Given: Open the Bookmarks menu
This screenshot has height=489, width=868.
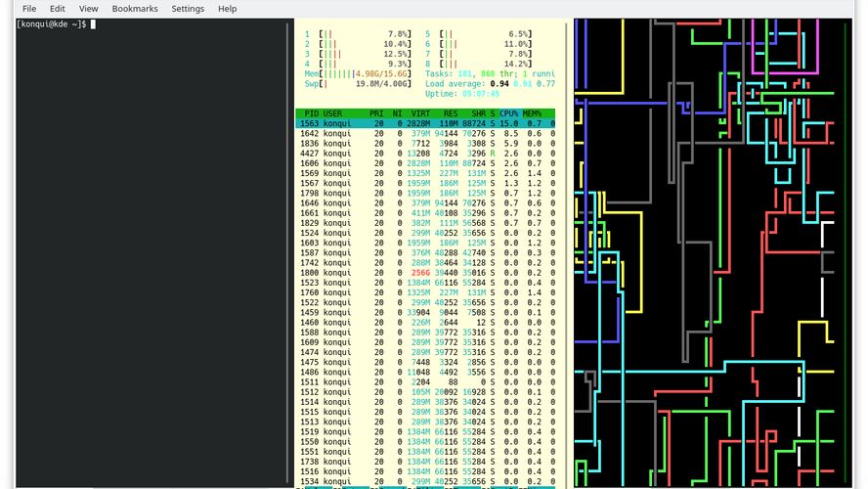Looking at the screenshot, I should 134,9.
